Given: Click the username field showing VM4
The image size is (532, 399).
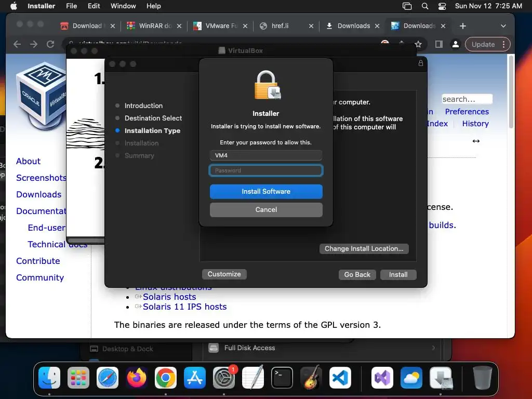Looking at the screenshot, I should [x=266, y=155].
